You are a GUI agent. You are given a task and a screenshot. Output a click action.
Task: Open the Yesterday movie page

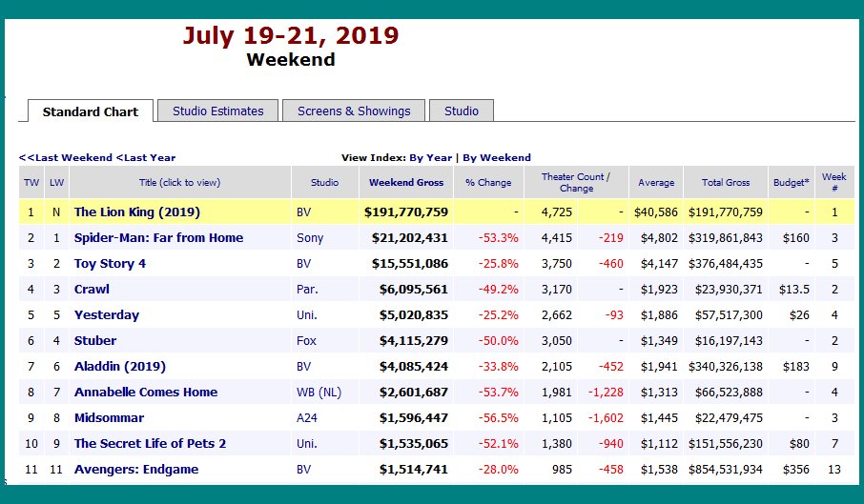click(107, 314)
